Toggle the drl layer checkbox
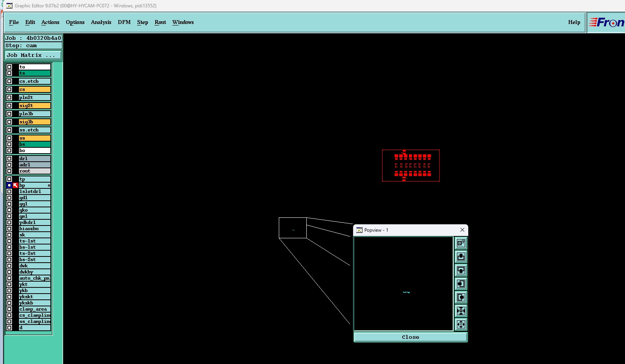 pyautogui.click(x=9, y=159)
